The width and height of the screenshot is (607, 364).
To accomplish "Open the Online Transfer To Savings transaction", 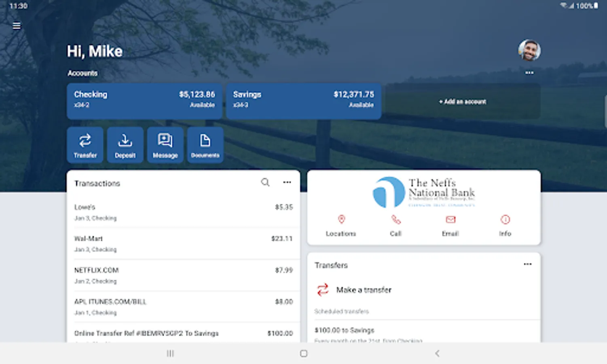I will [183, 333].
